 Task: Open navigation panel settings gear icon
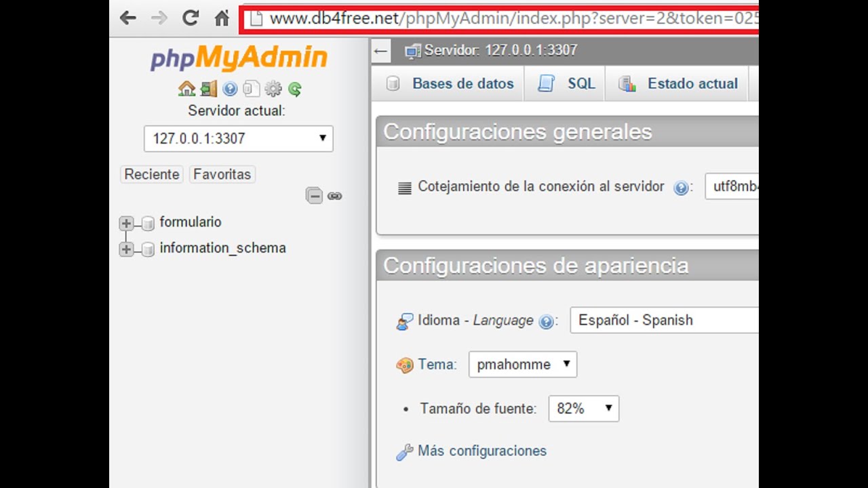pos(273,89)
